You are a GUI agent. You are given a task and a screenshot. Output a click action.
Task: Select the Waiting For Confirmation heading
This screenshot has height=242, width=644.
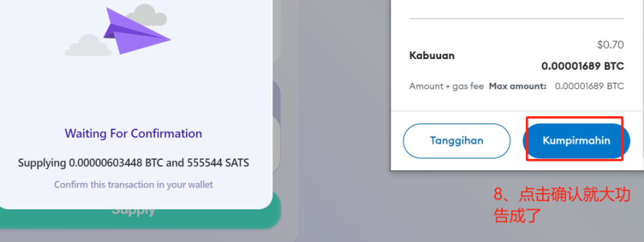click(x=133, y=133)
